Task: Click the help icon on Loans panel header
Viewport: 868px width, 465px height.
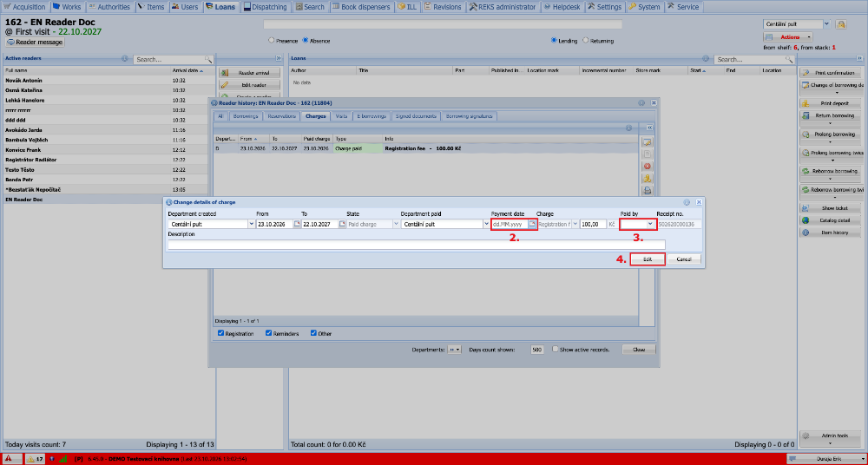Action: click(706, 58)
